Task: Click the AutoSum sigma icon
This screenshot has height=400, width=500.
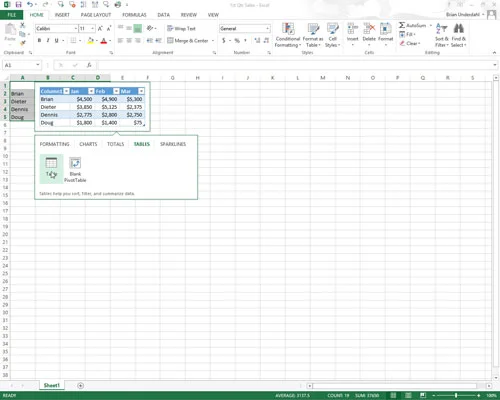Action: [x=402, y=25]
